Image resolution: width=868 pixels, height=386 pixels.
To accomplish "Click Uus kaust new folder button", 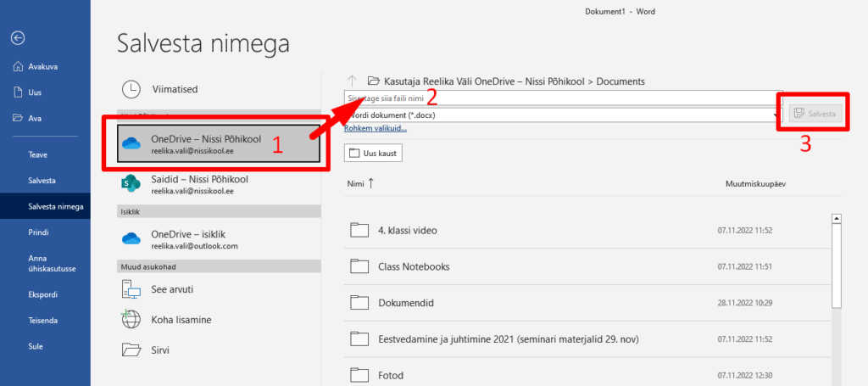I will 373,154.
